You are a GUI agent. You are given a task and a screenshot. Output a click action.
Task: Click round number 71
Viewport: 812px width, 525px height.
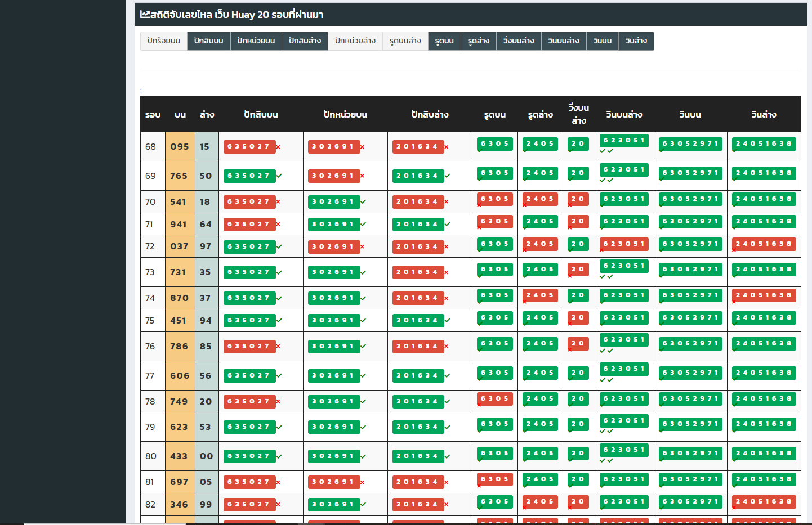(x=149, y=224)
